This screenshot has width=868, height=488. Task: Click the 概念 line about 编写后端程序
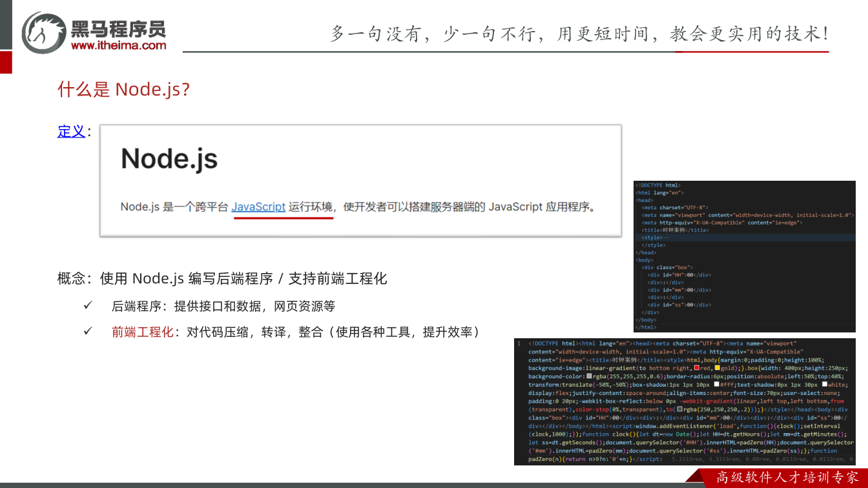[x=222, y=278]
